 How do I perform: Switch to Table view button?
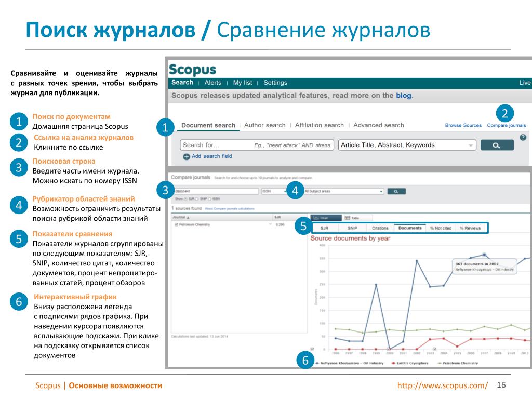(x=357, y=218)
